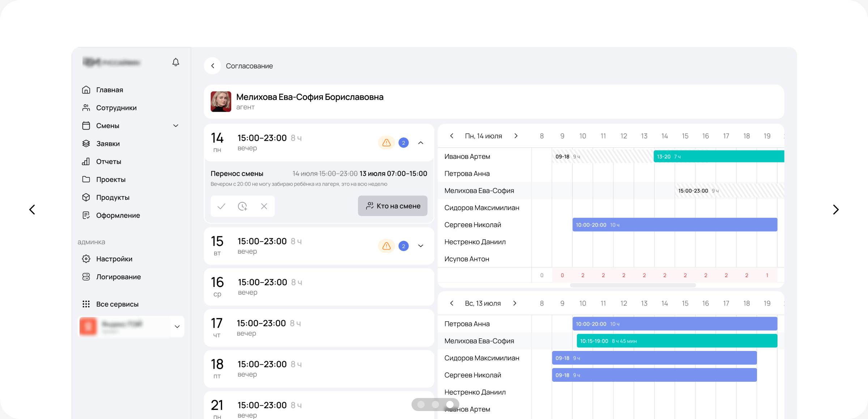Click Мелихова 10:15-19:00 shift bar
The height and width of the screenshot is (419, 868).
(x=677, y=341)
